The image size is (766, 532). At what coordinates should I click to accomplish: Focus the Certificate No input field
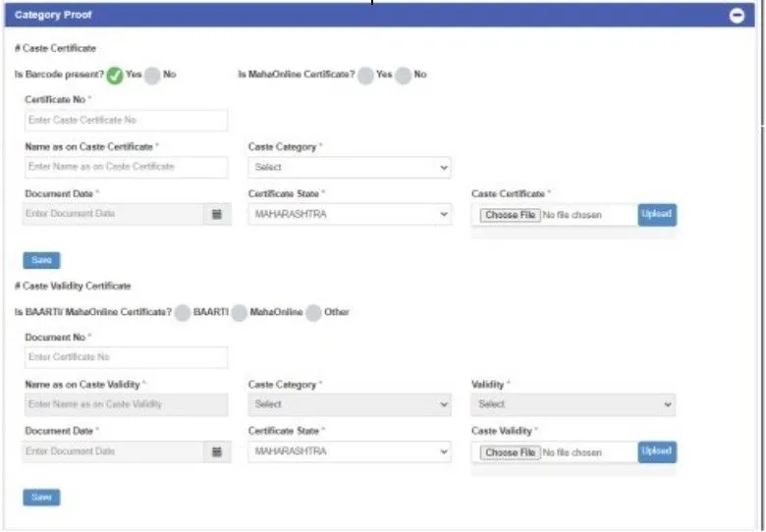click(x=126, y=120)
